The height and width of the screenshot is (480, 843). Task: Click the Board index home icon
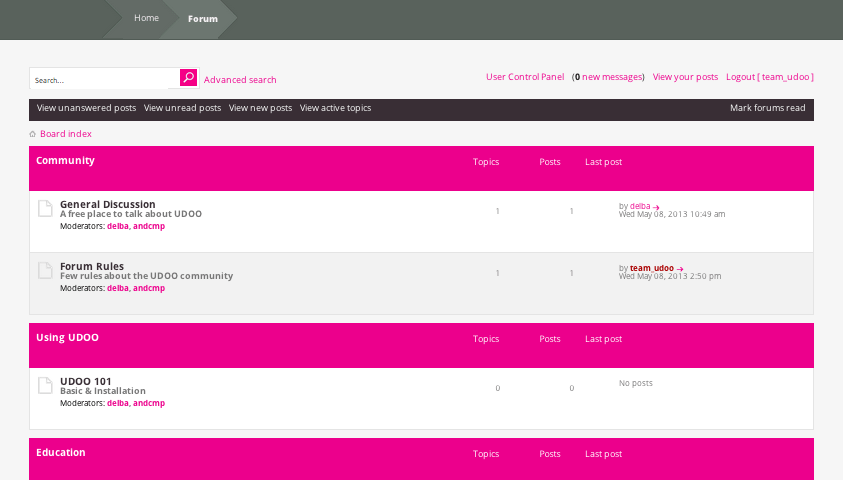(33, 134)
